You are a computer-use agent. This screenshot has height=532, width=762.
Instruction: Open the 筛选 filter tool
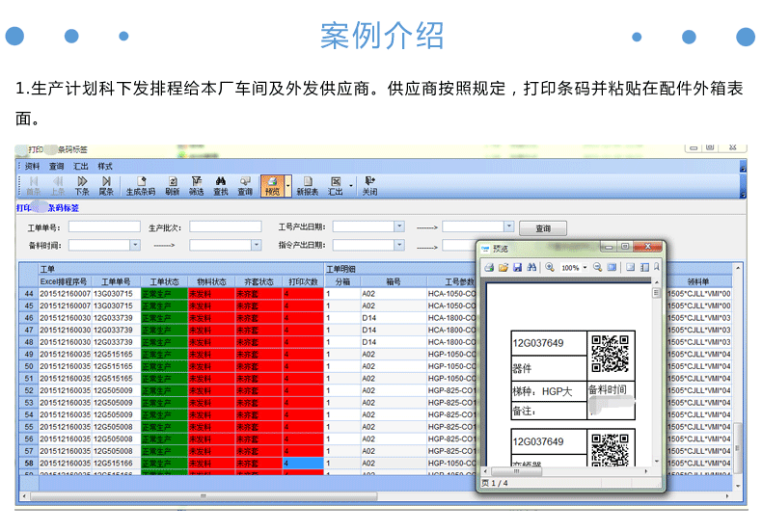196,184
